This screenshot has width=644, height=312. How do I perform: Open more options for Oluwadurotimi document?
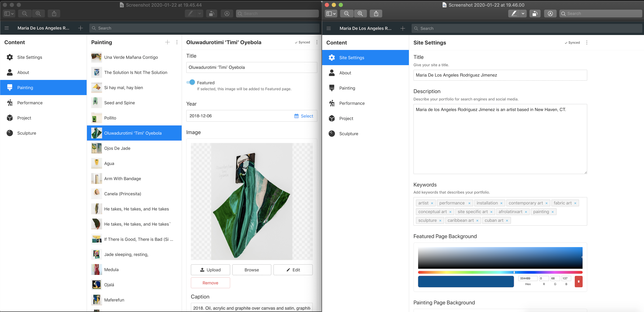click(x=317, y=42)
